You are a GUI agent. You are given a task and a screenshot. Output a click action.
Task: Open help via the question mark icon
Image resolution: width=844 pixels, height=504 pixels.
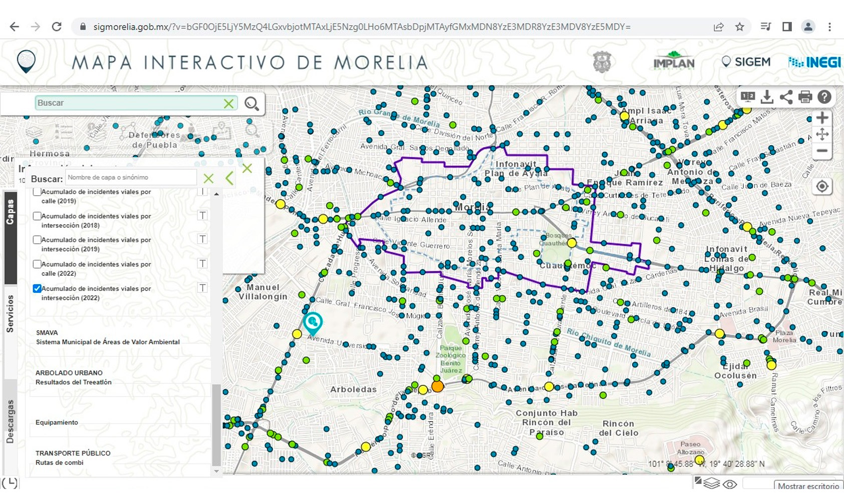tap(824, 98)
